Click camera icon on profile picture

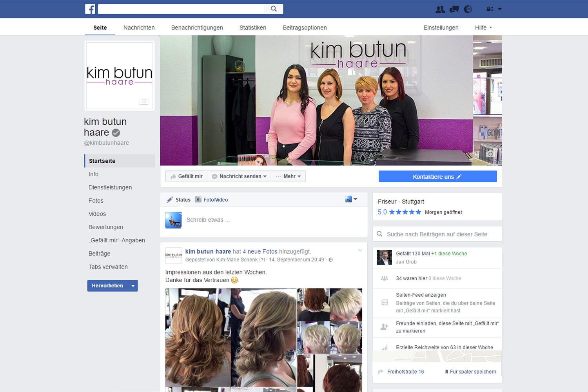point(144,101)
